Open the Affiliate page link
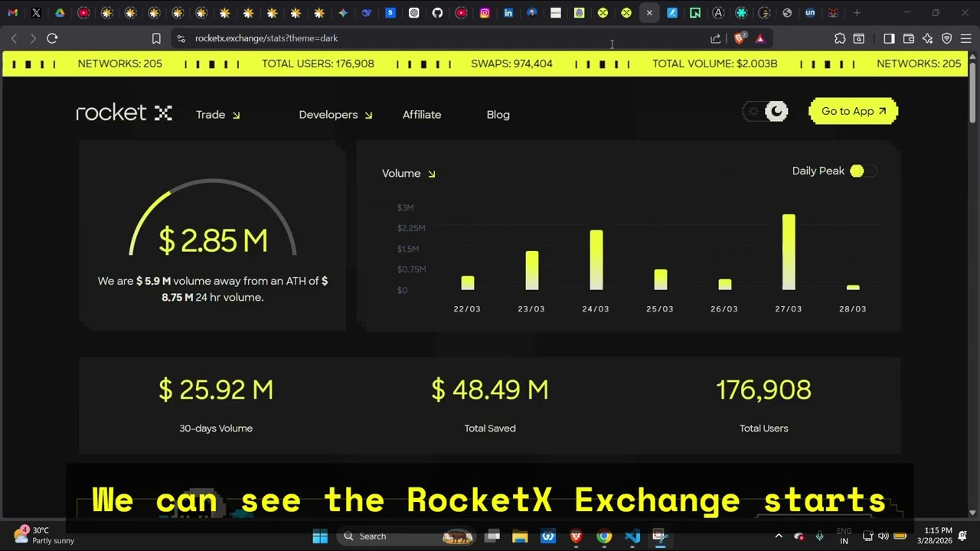980x551 pixels. (422, 115)
